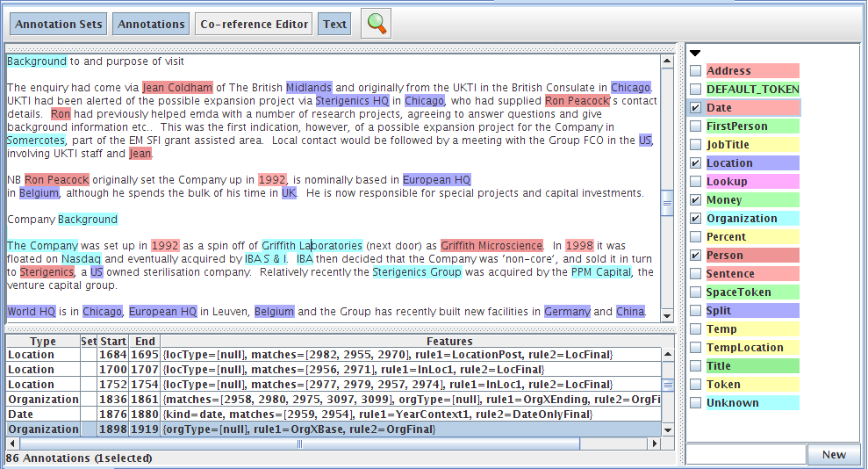Click the New annotation set button
Image resolution: width=868 pixels, height=469 pixels.
click(834, 455)
